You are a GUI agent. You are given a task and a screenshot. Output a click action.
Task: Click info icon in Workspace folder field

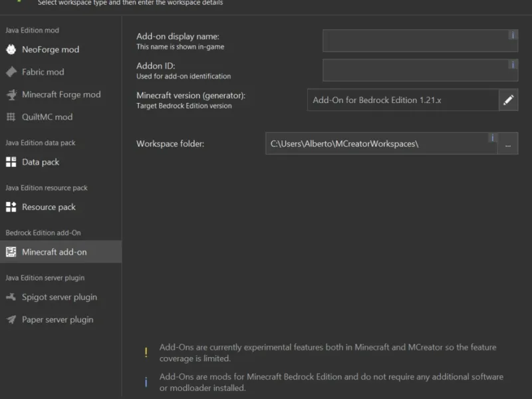tap(492, 138)
